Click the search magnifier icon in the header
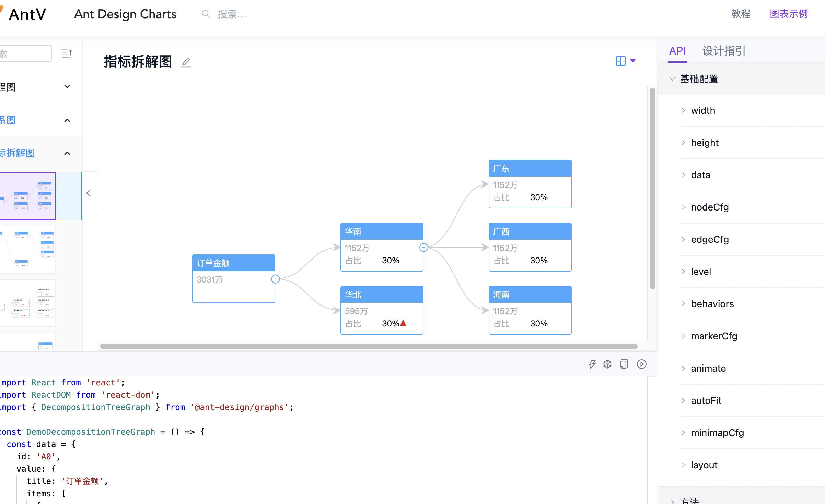 point(206,14)
